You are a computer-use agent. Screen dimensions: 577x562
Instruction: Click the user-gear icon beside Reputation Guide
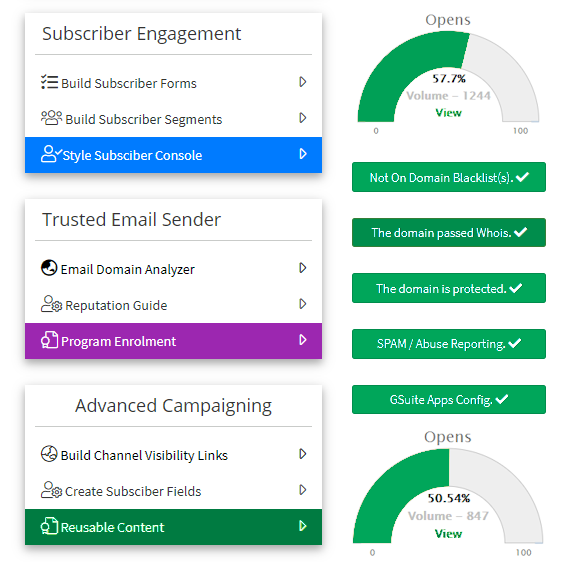(x=52, y=304)
